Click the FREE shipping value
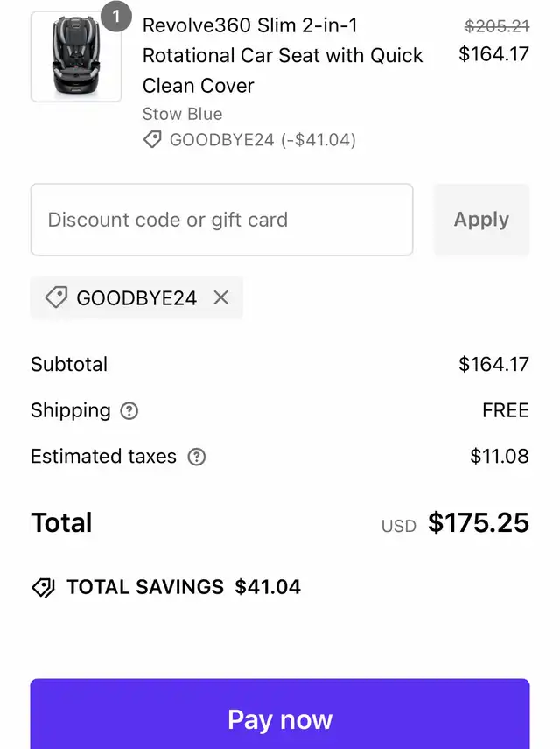This screenshot has height=749, width=560. tap(506, 410)
